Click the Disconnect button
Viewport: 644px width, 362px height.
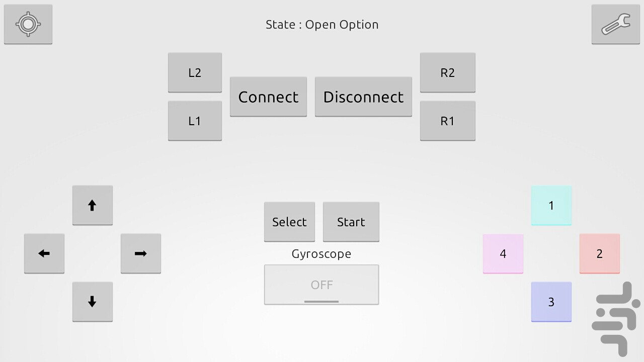pos(363,97)
